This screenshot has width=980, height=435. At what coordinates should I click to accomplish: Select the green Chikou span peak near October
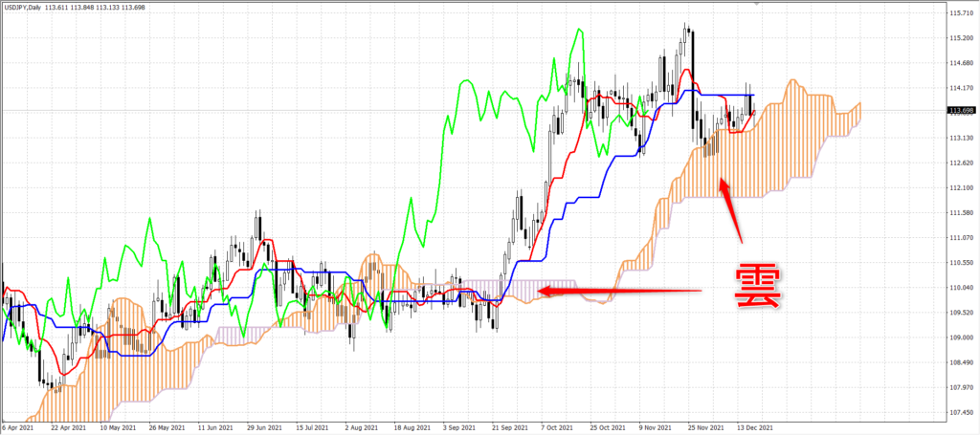coord(579,30)
